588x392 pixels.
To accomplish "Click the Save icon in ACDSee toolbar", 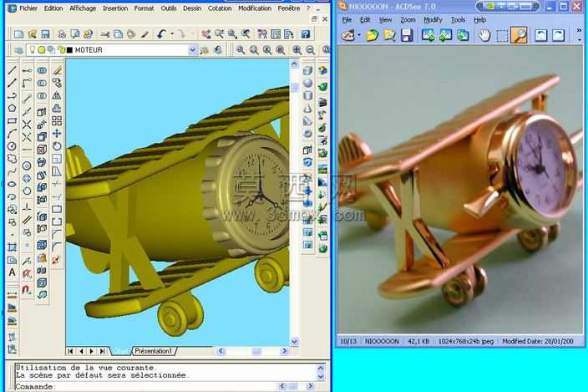I will pos(407,35).
